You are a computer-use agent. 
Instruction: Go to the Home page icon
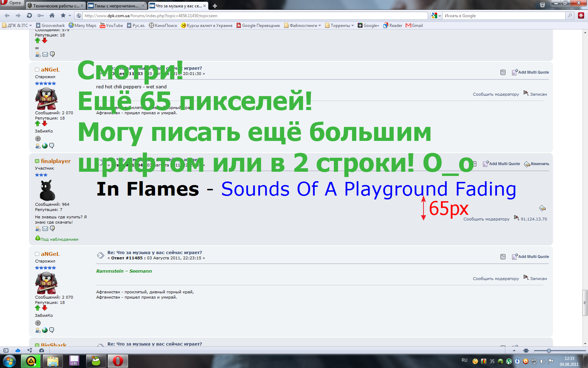point(52,15)
